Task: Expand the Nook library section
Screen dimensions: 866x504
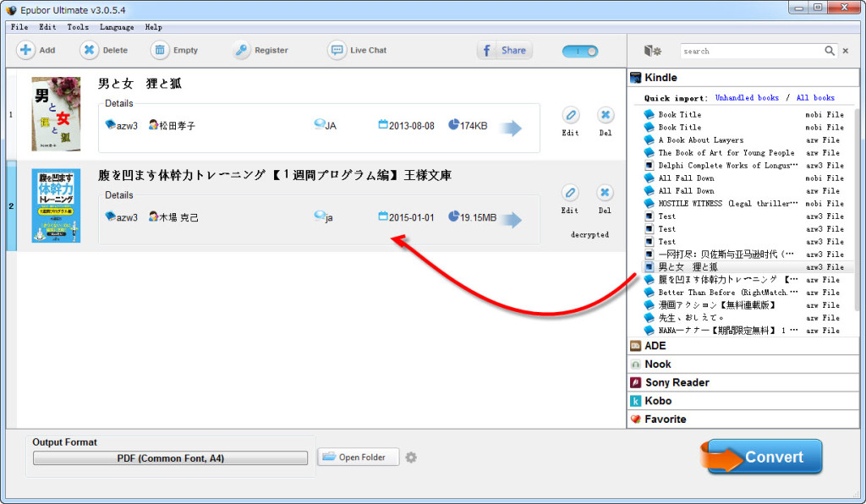Action: (743, 364)
